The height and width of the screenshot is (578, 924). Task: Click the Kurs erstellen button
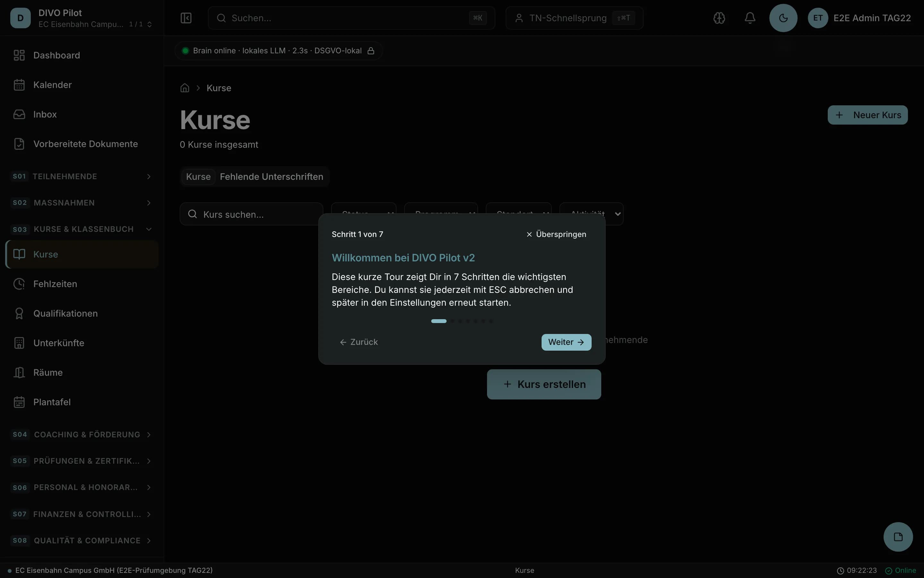544,384
